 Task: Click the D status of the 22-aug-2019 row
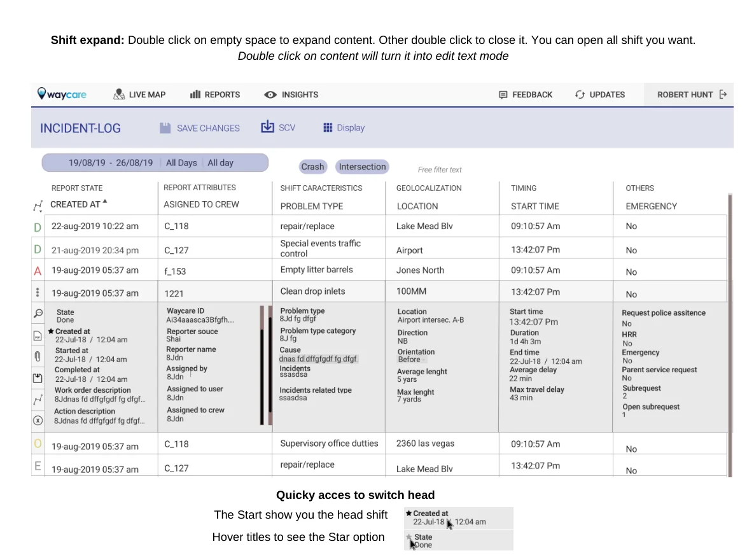(x=38, y=227)
